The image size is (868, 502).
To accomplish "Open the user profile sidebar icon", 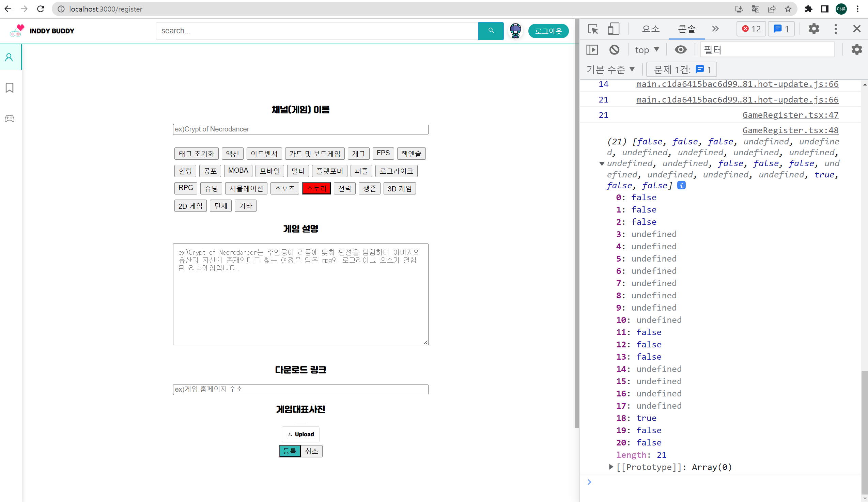I will point(9,57).
